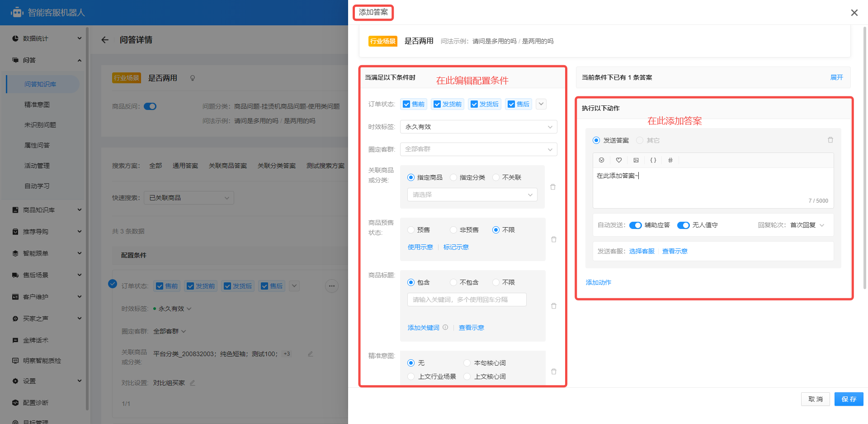Viewport: 868px width, 424px height.
Task: Select 本句核心词 for 精准意图
Action: [467, 363]
